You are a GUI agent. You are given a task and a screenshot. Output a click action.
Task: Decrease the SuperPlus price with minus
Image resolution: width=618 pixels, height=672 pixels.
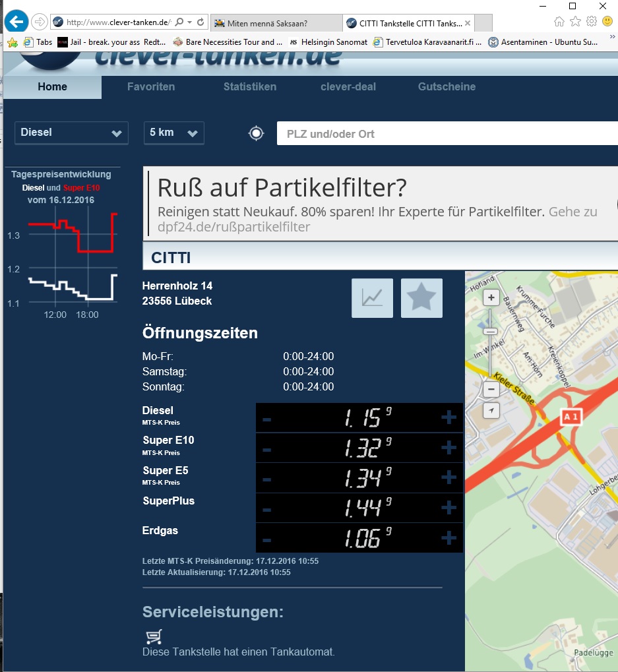[x=266, y=510]
